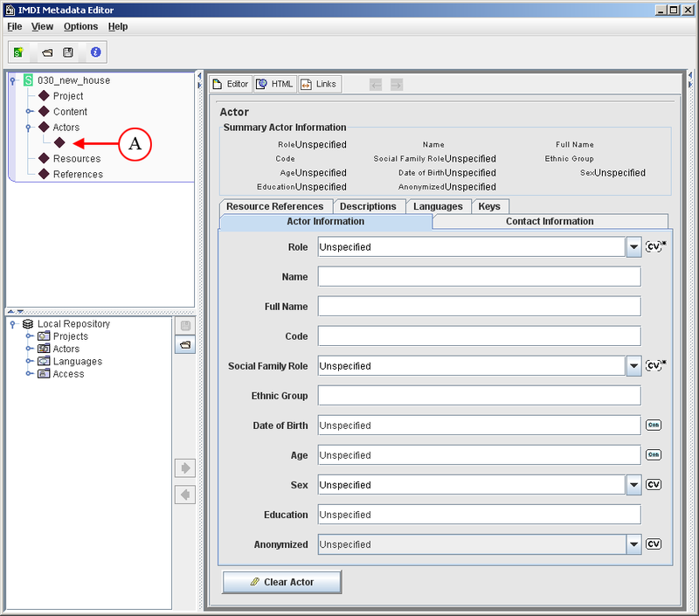
Task: Click the repository save icon button
Action: [185, 326]
